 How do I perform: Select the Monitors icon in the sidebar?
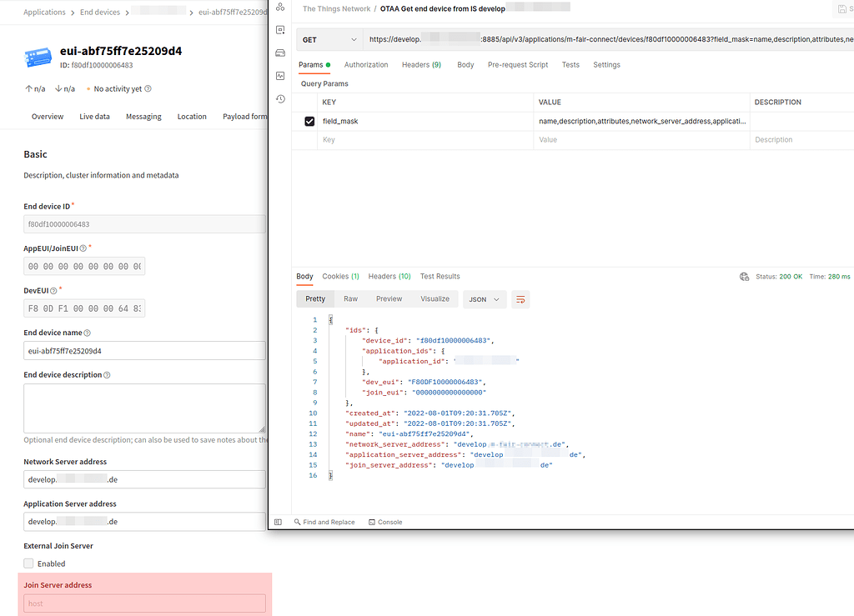pyautogui.click(x=279, y=75)
